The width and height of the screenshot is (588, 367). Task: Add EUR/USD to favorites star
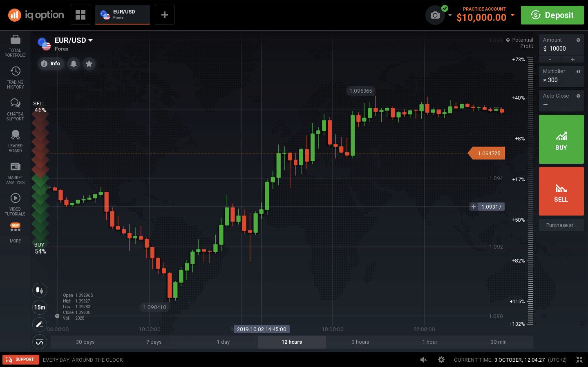pyautogui.click(x=89, y=64)
